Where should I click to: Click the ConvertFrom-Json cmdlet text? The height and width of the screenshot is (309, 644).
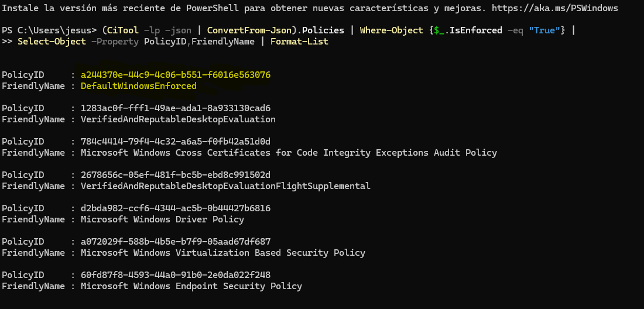(249, 30)
